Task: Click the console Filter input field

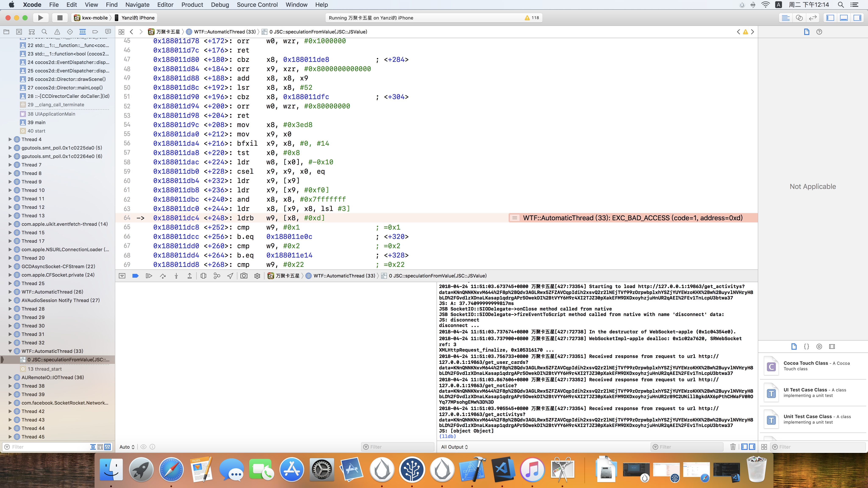Action: (x=687, y=447)
